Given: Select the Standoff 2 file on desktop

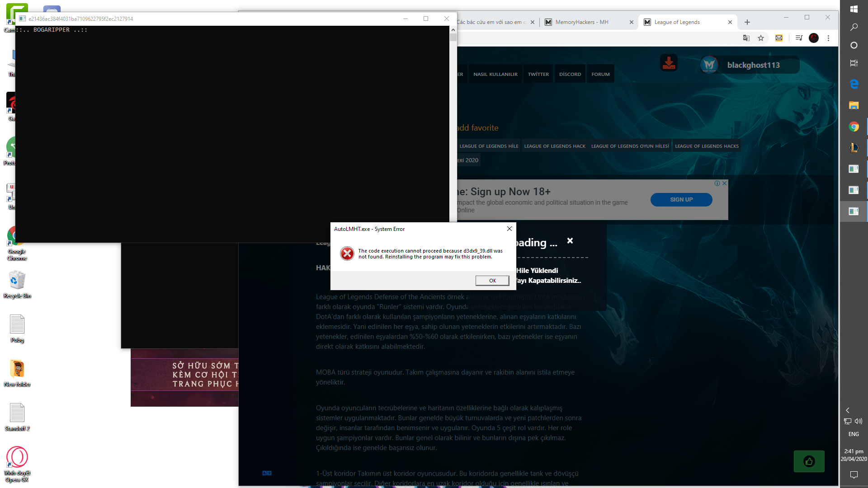Looking at the screenshot, I should [17, 417].
